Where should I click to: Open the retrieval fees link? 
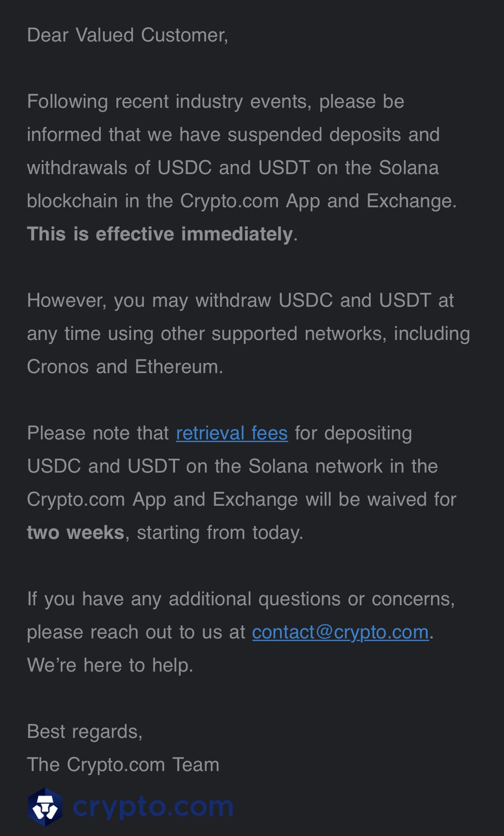click(232, 433)
